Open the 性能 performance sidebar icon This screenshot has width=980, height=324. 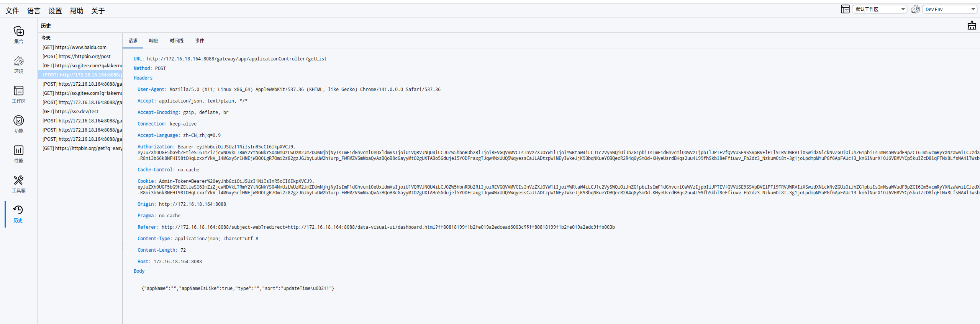pyautogui.click(x=18, y=154)
